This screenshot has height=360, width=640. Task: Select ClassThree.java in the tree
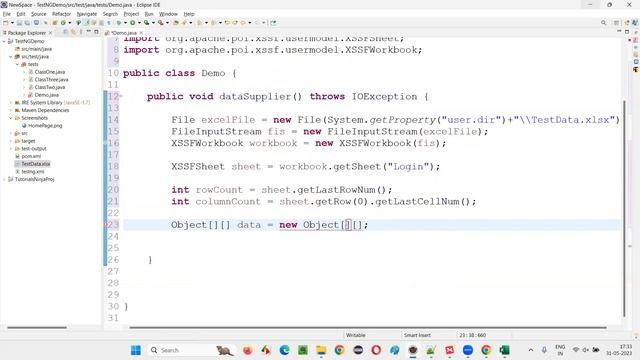(51, 80)
